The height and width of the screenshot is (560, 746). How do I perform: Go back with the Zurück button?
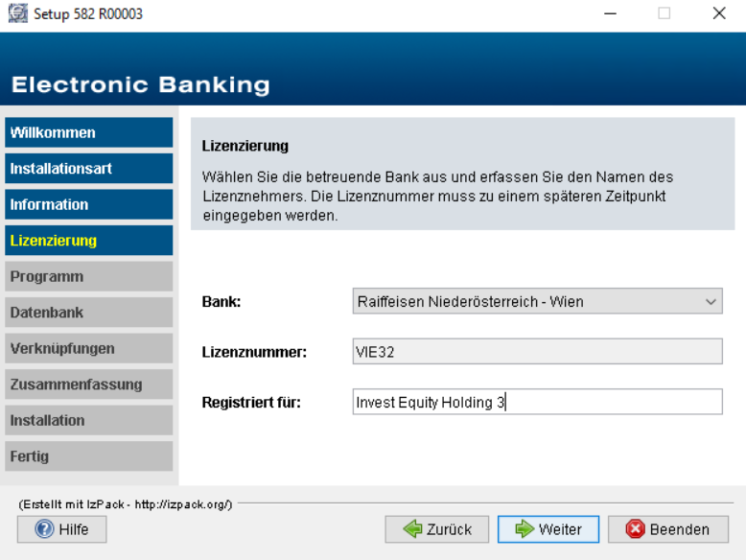pos(436,529)
